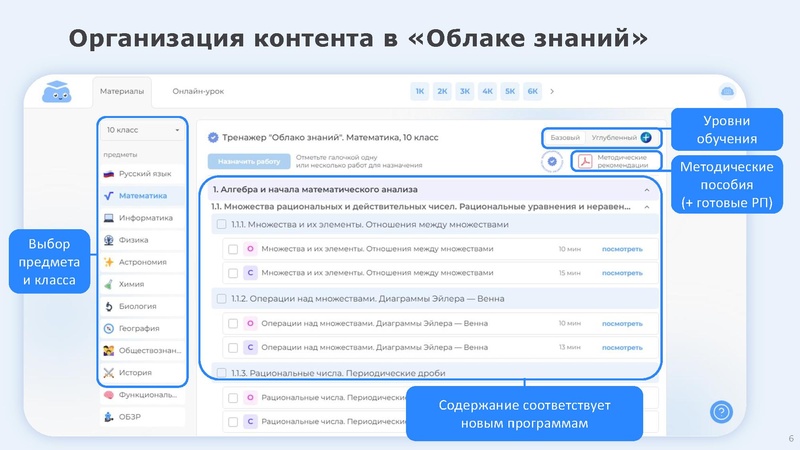
Task: Click посмотреть for O Операции над множествами
Action: tap(622, 323)
